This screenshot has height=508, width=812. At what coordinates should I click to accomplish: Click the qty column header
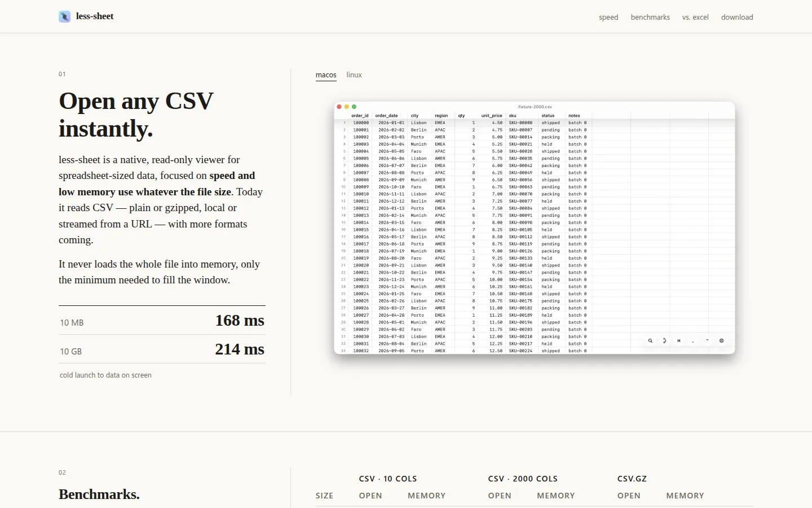point(461,116)
